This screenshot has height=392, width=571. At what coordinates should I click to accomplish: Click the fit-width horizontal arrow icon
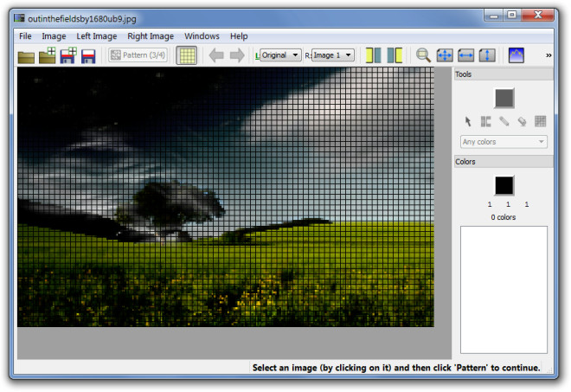point(465,55)
